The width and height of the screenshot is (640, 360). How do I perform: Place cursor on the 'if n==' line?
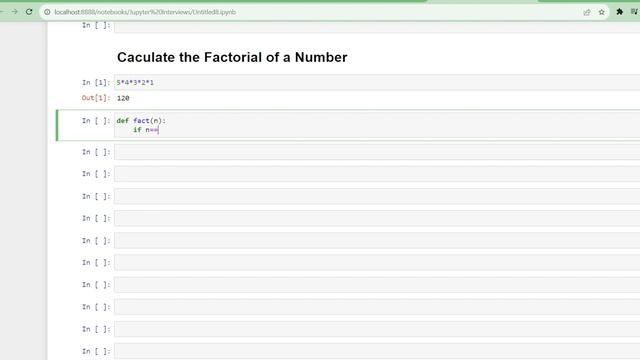pyautogui.click(x=145, y=130)
